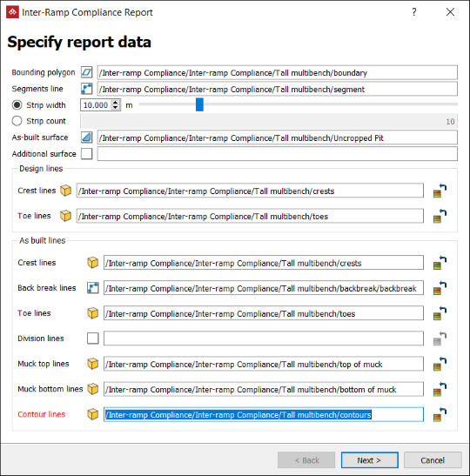
Task: Increase strip width with the up arrow
Action: tap(116, 103)
